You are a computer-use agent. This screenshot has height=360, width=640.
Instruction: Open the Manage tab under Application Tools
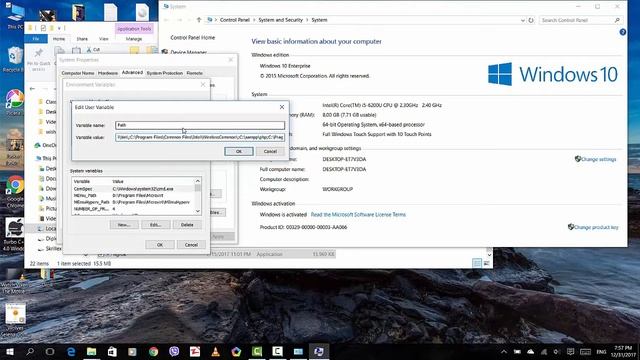[x=134, y=39]
